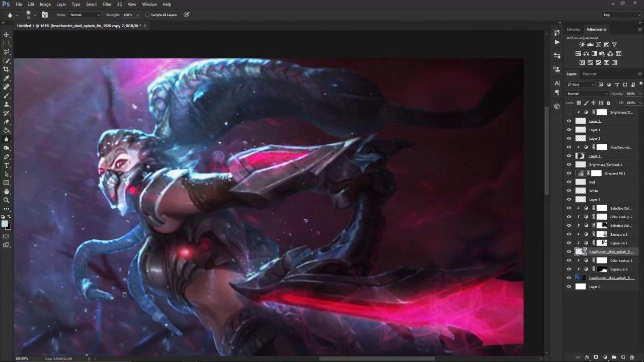Viewport: 644px width, 362px height.
Task: Hide the White layer
Action: click(x=569, y=191)
